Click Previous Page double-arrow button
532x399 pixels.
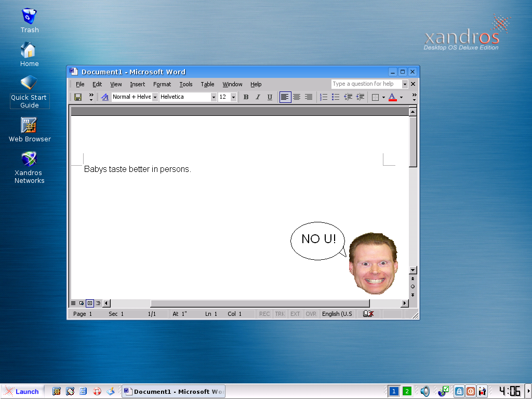(413, 278)
